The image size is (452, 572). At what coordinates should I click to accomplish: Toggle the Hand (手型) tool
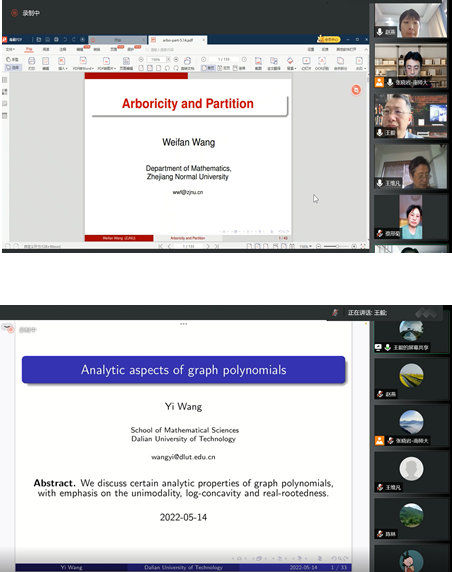[x=12, y=59]
